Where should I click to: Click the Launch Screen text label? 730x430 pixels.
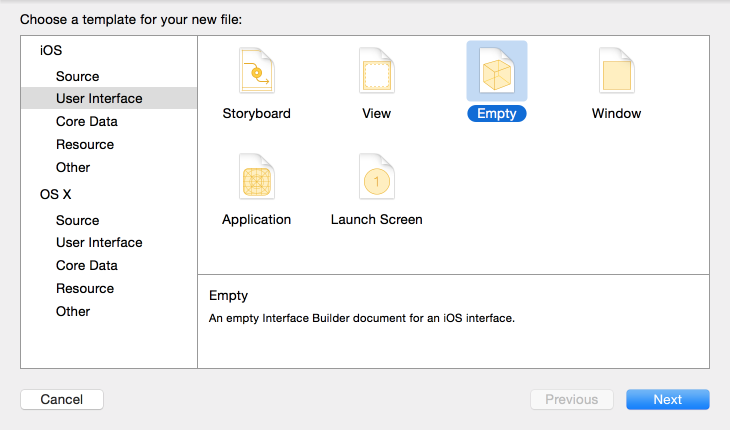coord(376,219)
